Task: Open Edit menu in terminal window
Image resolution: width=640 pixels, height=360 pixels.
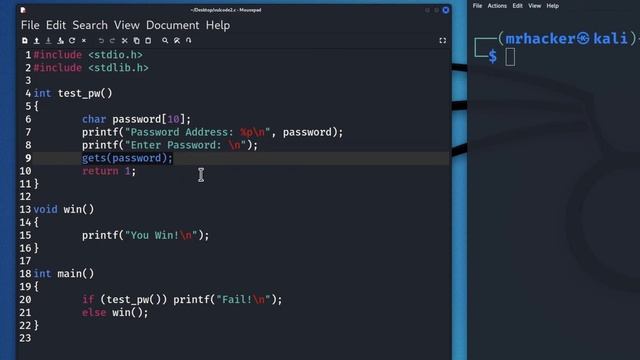Action: click(518, 6)
